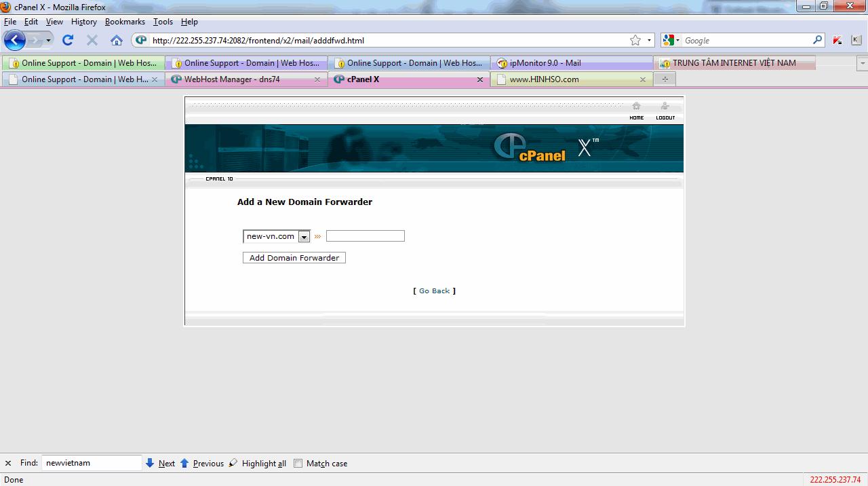The height and width of the screenshot is (486, 868).
Task: Switch to TRUNG TÂM INTERNET VIỆT NAM tab
Action: pos(734,63)
